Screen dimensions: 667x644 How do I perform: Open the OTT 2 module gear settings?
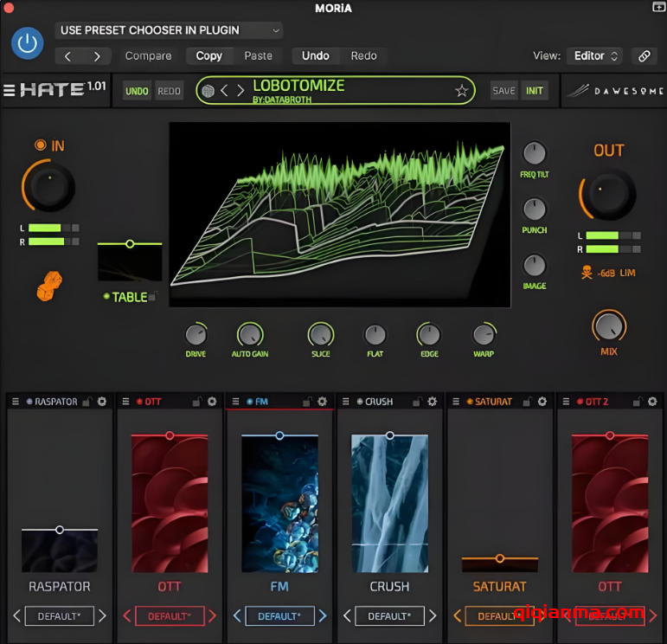[652, 402]
